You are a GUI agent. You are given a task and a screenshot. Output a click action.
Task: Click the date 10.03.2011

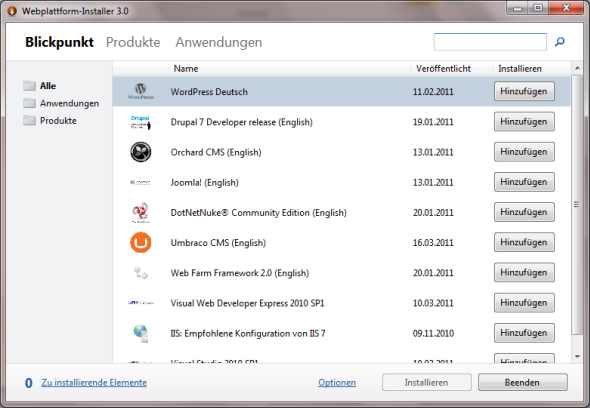click(433, 303)
